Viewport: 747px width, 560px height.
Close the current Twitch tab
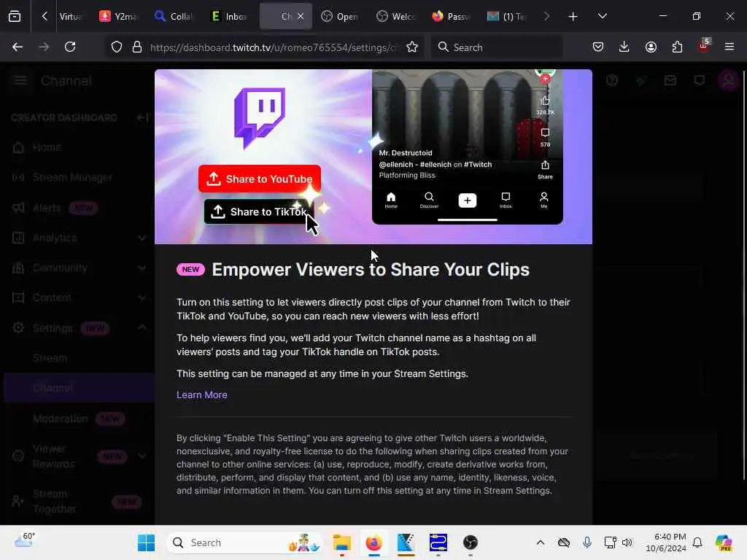click(301, 16)
